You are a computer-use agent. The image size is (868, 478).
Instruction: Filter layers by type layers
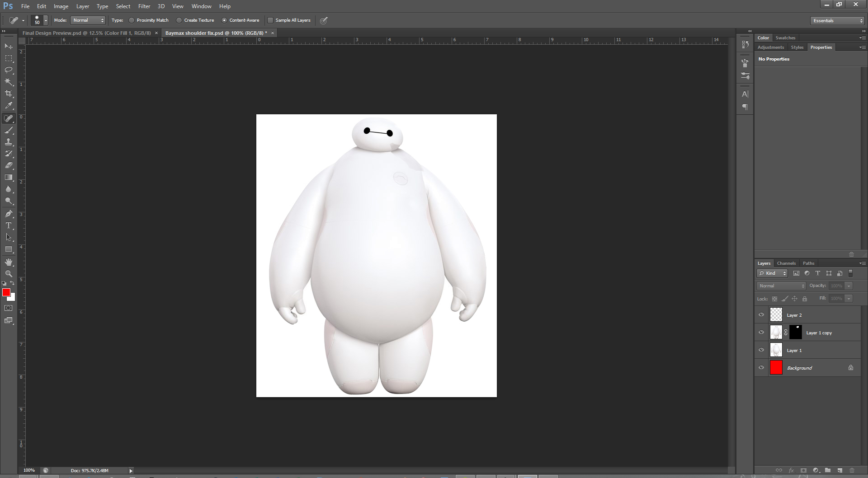pos(818,273)
